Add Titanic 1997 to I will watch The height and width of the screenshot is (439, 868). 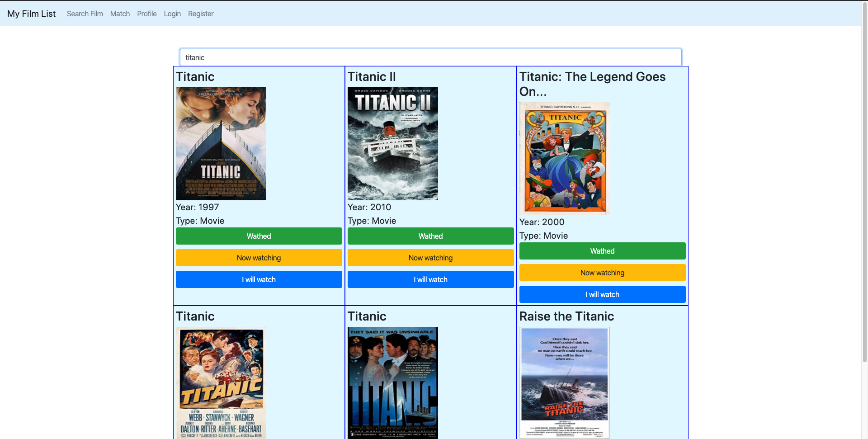pos(259,279)
